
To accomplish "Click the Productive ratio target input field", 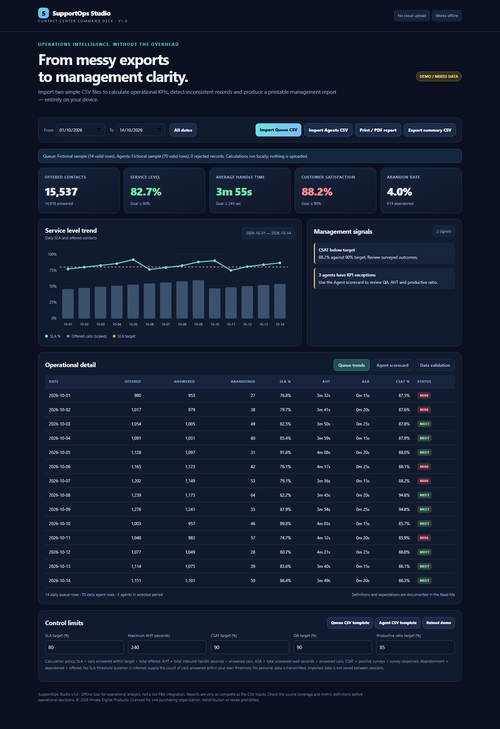I will click(x=415, y=647).
